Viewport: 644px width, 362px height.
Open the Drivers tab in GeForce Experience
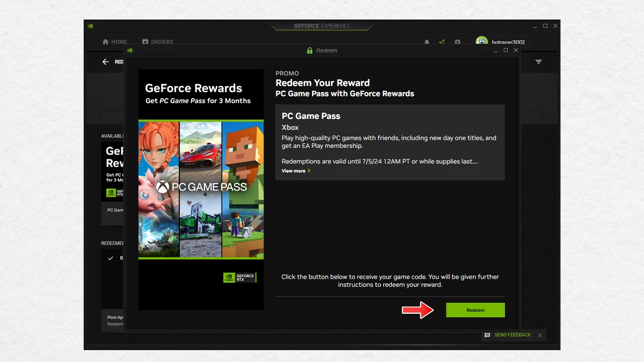158,42
